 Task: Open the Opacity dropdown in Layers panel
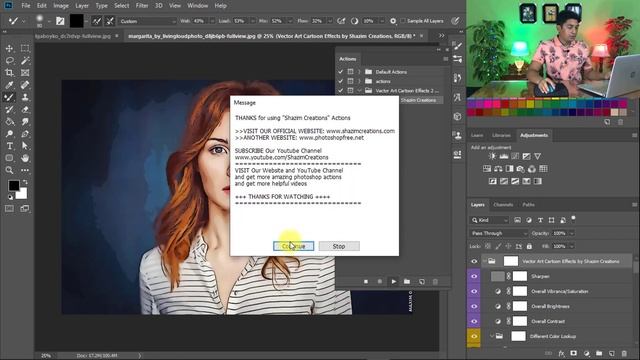pyautogui.click(x=571, y=233)
